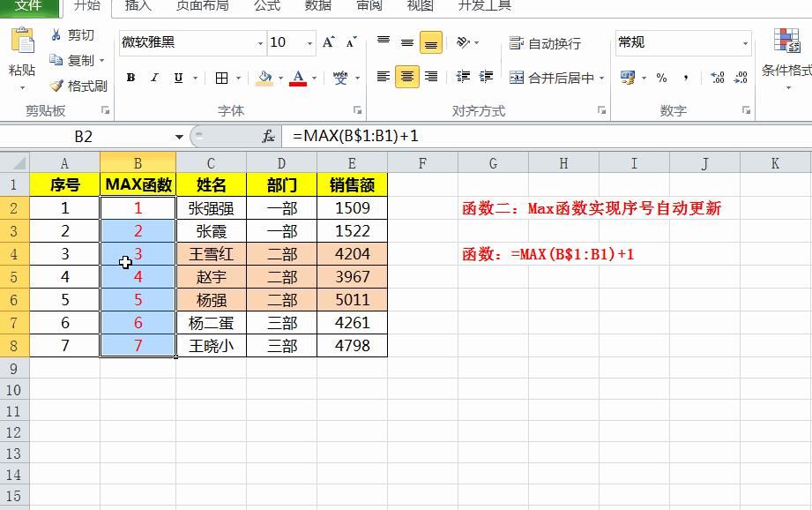
Task: Open font size dropdown showing 10
Action: click(309, 43)
